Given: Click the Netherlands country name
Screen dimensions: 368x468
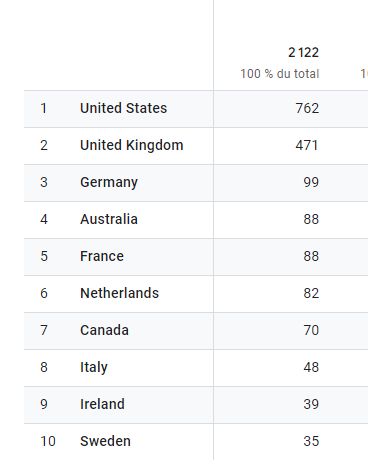Looking at the screenshot, I should point(119,293).
